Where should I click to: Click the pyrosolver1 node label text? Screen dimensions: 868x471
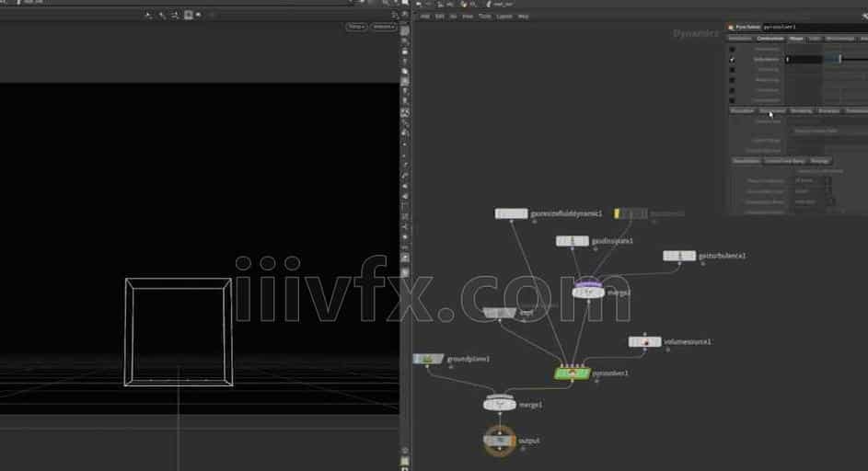point(610,373)
